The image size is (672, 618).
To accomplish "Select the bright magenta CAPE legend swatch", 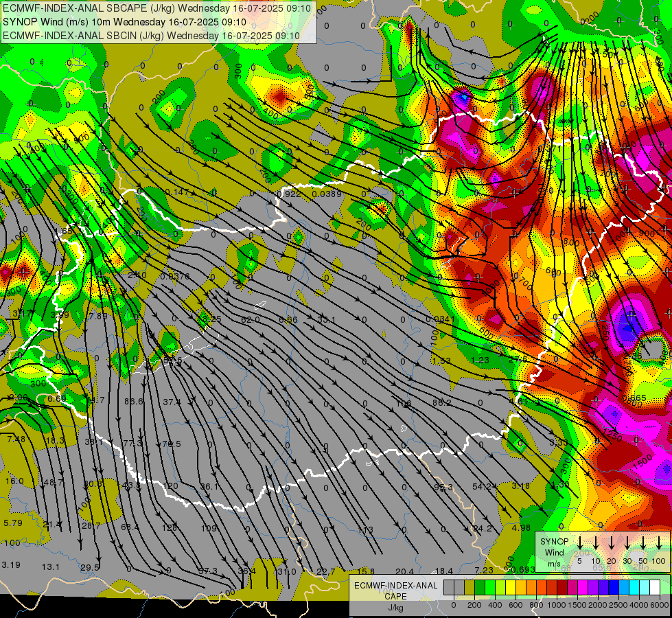I will pyautogui.click(x=583, y=587).
